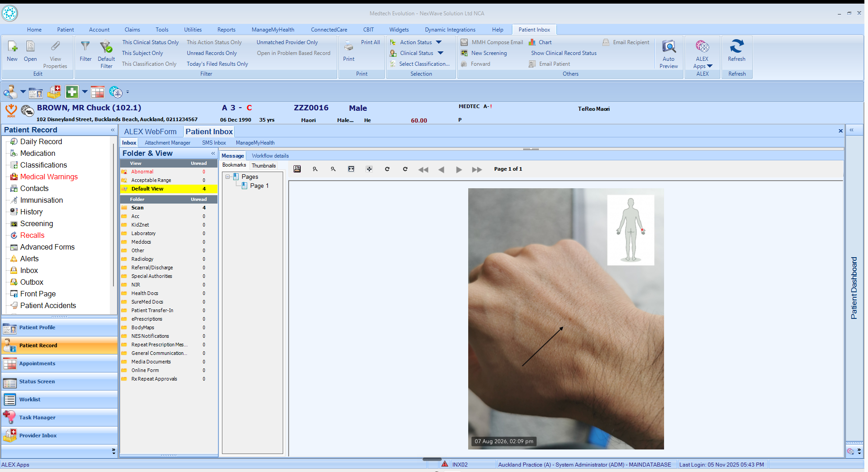Open the Clinical Status dropdown
Screen dimensions: 868x472
point(440,53)
